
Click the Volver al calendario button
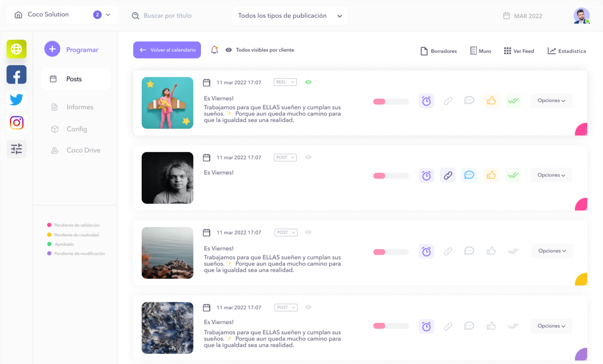coord(167,50)
